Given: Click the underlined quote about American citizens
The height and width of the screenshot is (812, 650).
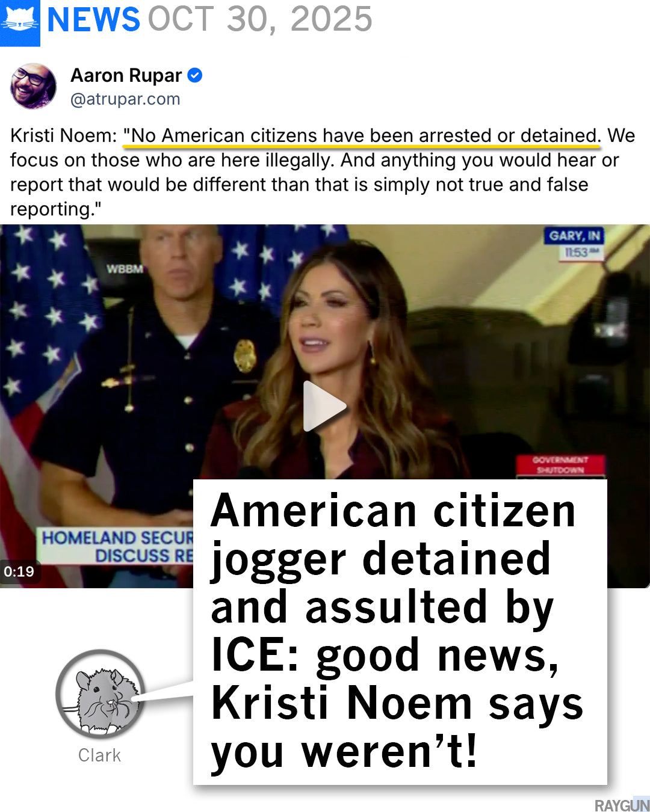Looking at the screenshot, I should (x=362, y=136).
